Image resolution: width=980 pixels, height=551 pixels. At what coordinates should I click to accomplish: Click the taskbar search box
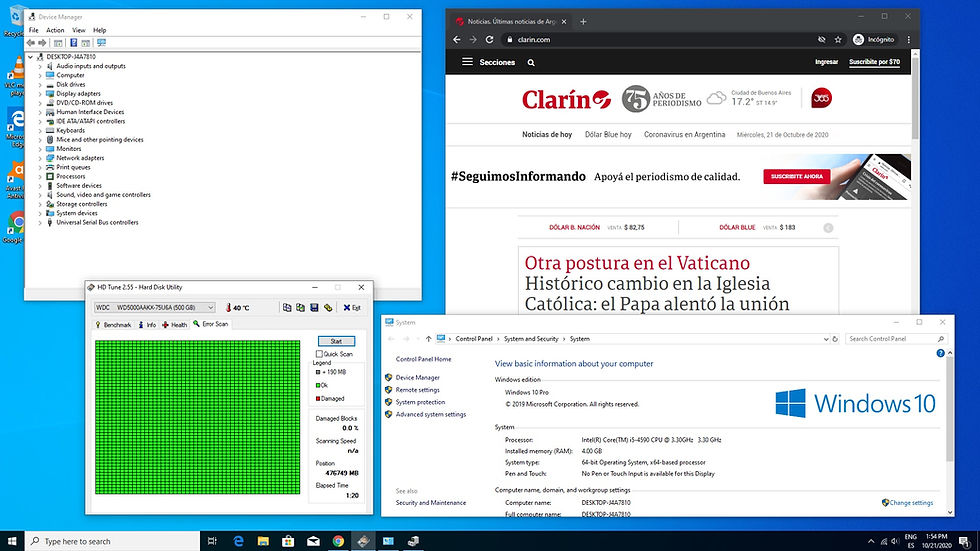click(112, 541)
